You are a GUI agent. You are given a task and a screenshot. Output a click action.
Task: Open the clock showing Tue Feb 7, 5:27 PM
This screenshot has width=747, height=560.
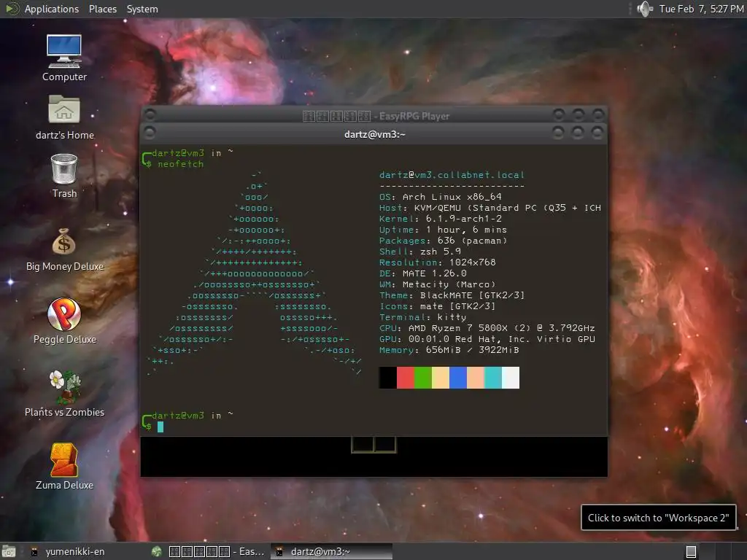pos(701,9)
